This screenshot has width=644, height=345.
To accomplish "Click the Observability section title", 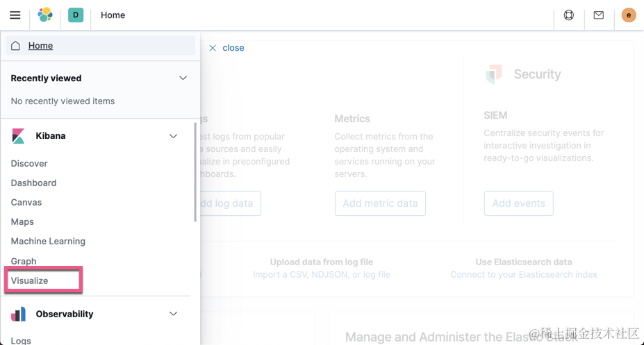I will [65, 314].
